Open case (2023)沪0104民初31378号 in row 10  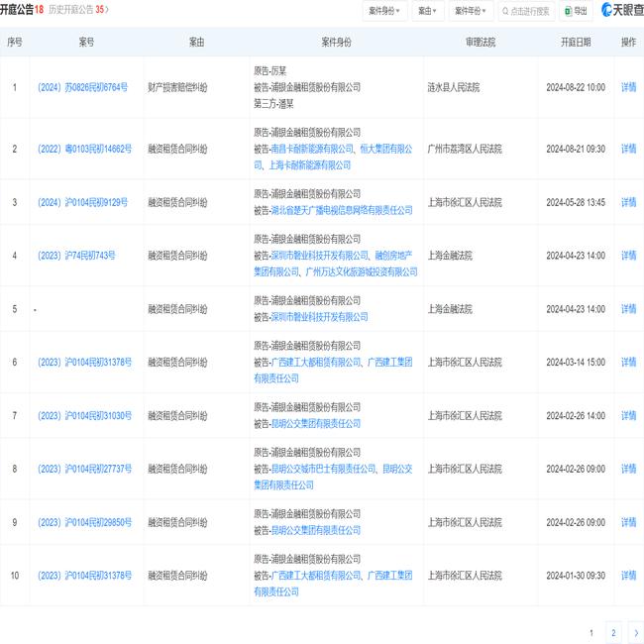84,576
